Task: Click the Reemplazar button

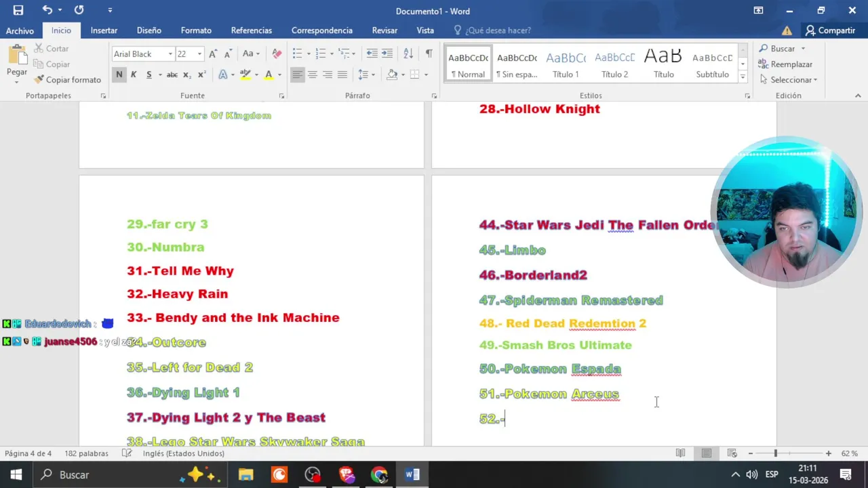Action: tap(785, 64)
